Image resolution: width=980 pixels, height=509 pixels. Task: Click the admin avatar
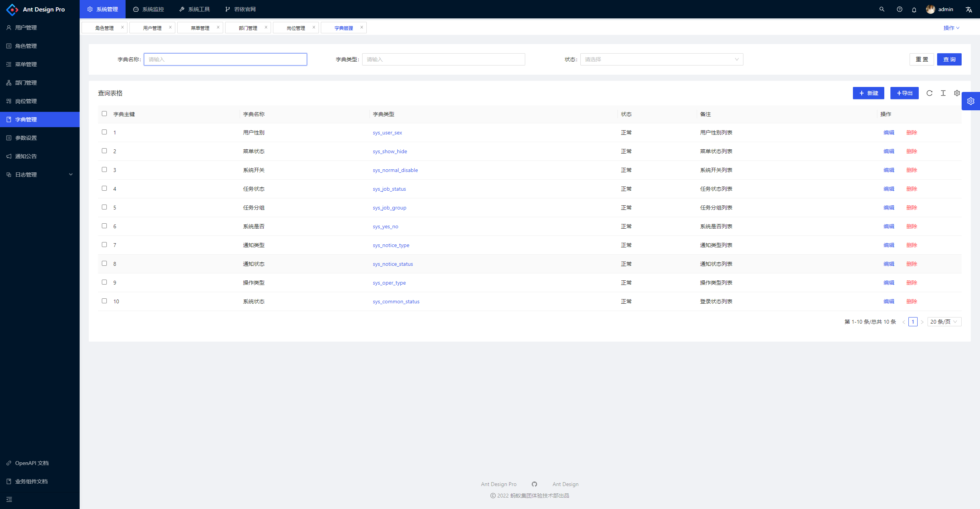tap(931, 9)
